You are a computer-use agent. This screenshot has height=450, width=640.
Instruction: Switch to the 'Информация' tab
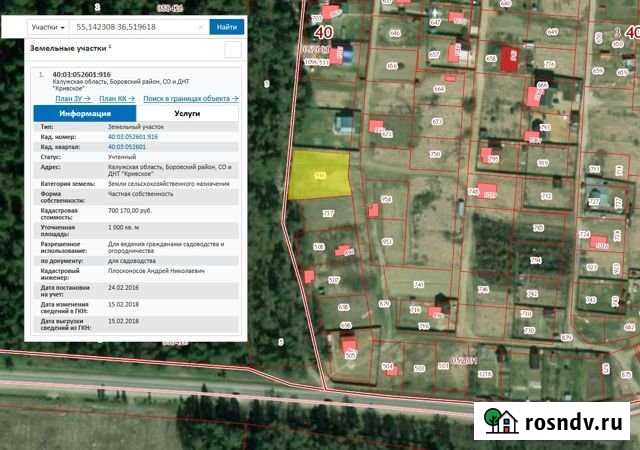click(85, 114)
